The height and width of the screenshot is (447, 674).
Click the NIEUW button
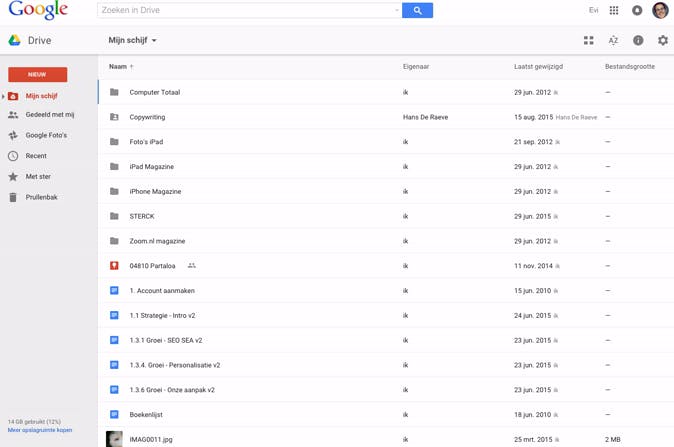(37, 74)
